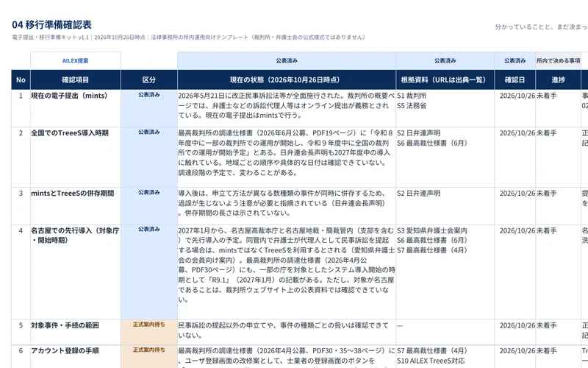This screenshot has width=588, height=368.
Task: Select the "公表済み" group header above 確認日
Action: tap(515, 60)
